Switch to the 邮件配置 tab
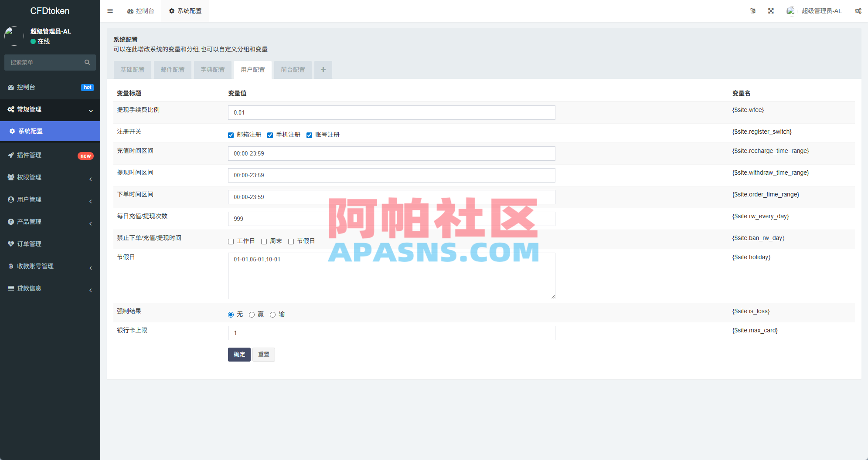 [x=173, y=70]
